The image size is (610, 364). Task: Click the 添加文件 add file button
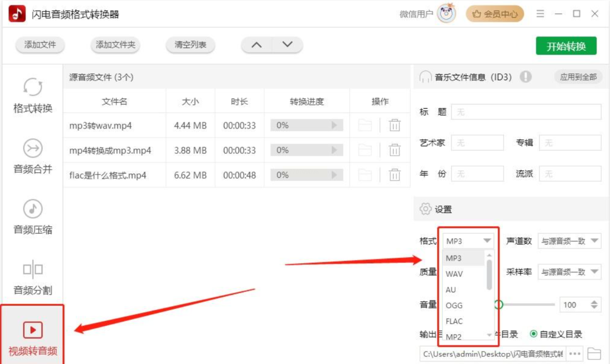click(40, 45)
